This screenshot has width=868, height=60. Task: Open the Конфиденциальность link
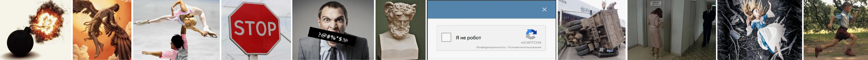491,47
